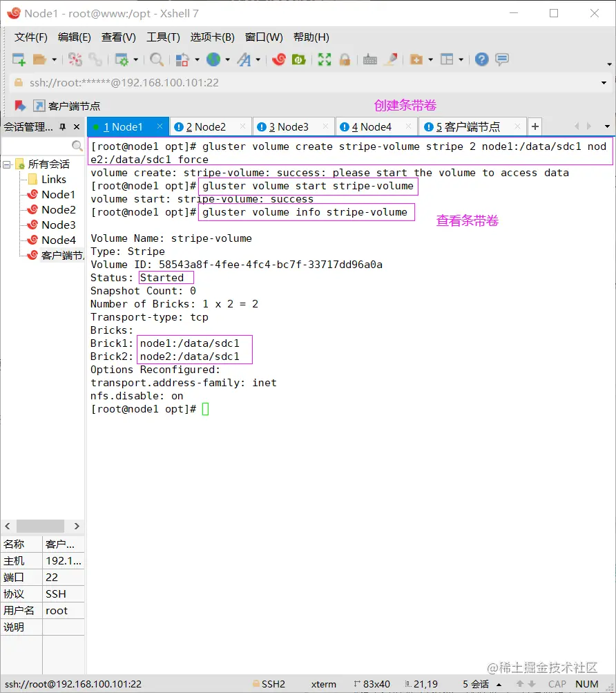Select Node2 in session tree
Screen dimensions: 616x693
coord(58,209)
